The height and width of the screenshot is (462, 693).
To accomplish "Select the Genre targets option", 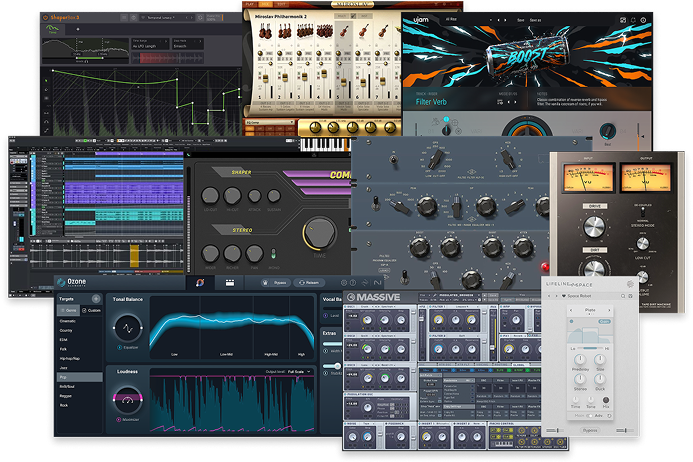I will point(68,310).
